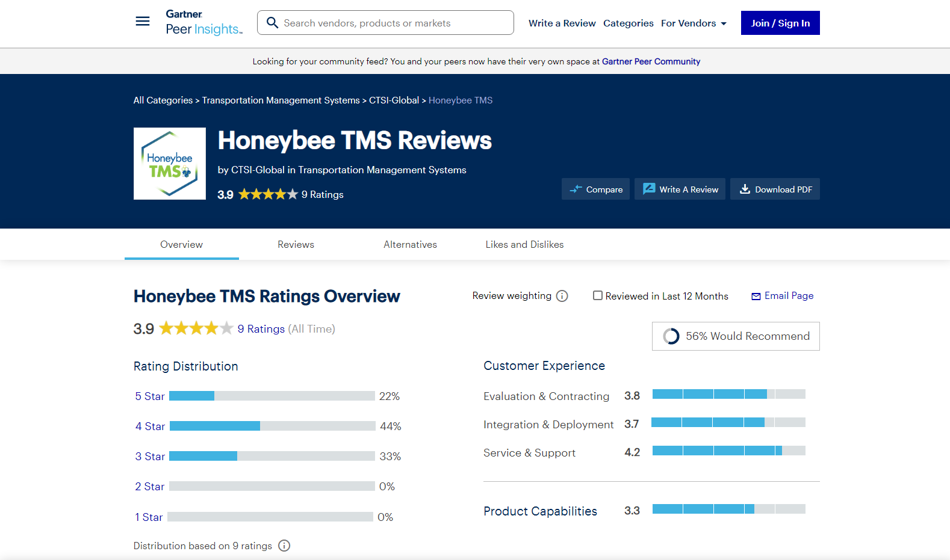Open the Reviews tab

point(296,244)
